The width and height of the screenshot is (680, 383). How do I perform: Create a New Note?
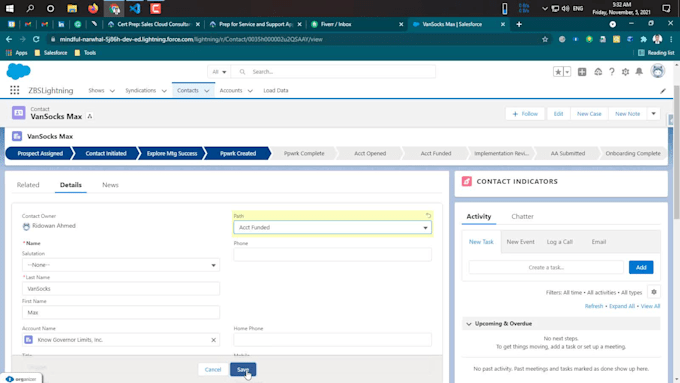628,114
